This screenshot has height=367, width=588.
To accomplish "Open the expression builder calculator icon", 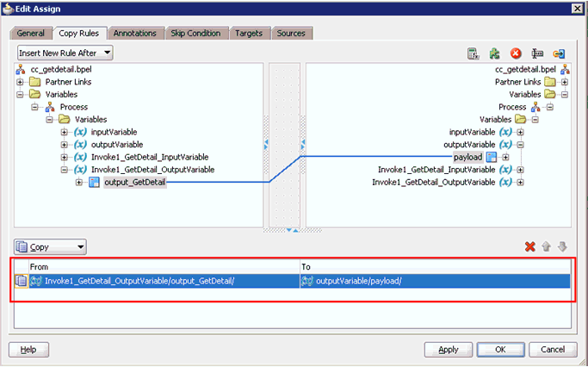I will (x=473, y=53).
